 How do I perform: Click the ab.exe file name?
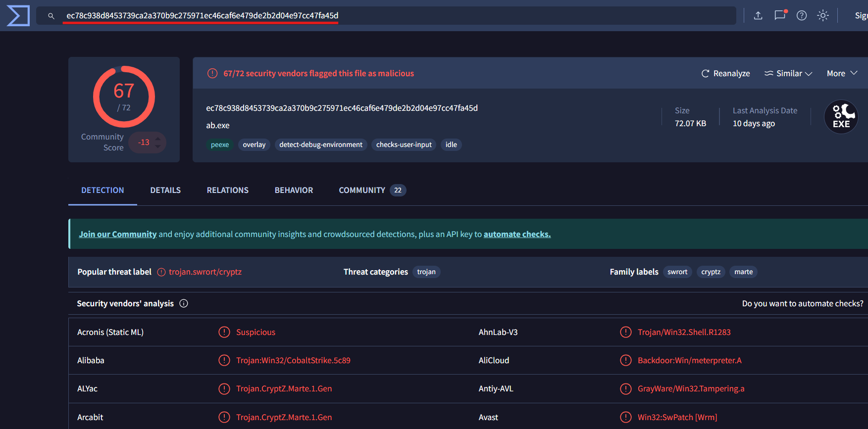pyautogui.click(x=218, y=125)
